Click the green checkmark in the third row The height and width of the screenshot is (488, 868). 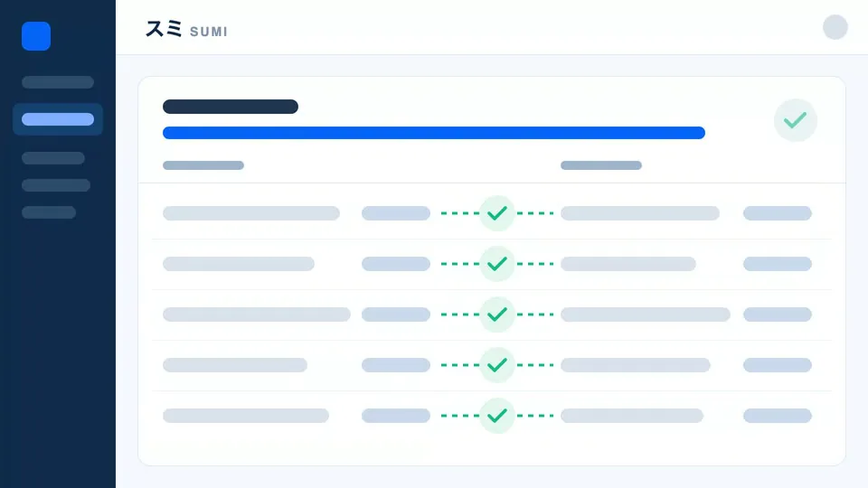497,314
